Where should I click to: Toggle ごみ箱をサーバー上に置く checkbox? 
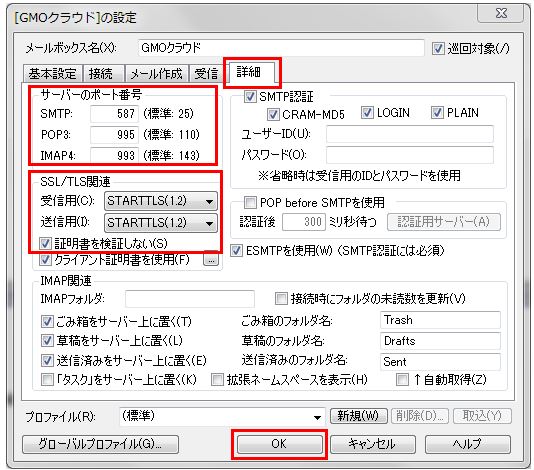click(47, 321)
